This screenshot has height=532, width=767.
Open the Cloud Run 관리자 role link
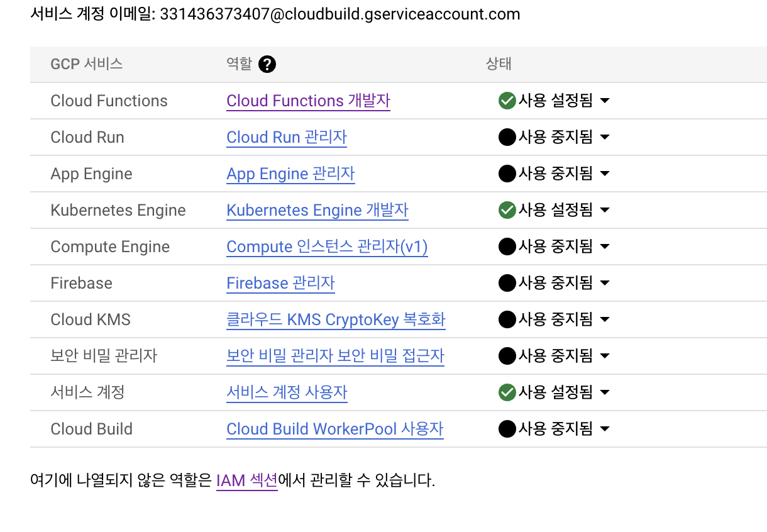tap(287, 137)
